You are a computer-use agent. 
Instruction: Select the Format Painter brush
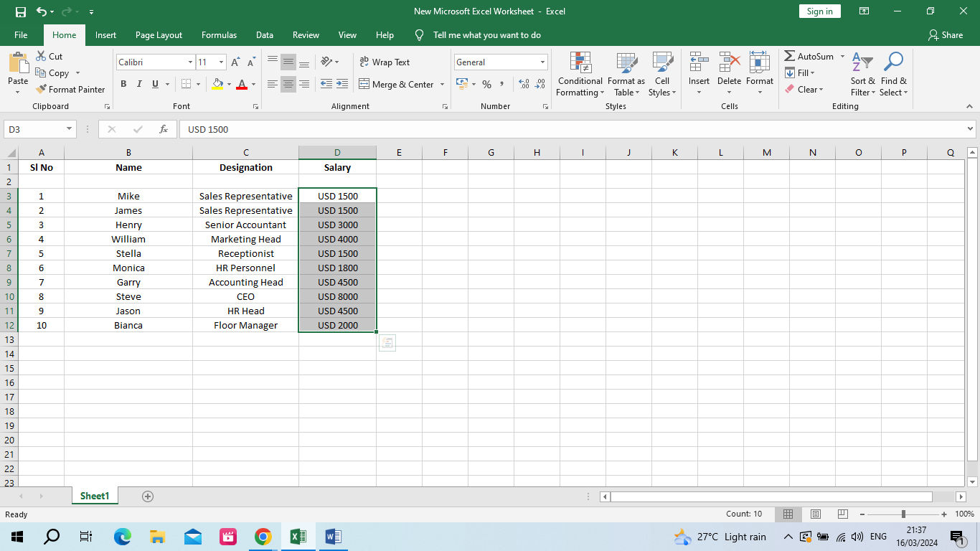[41, 89]
